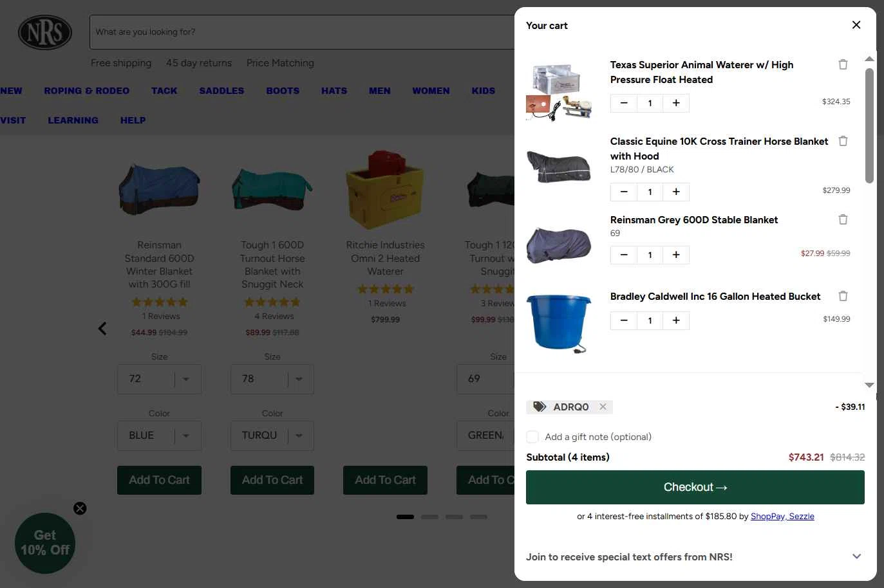Select the third carousel page indicator

tap(454, 517)
